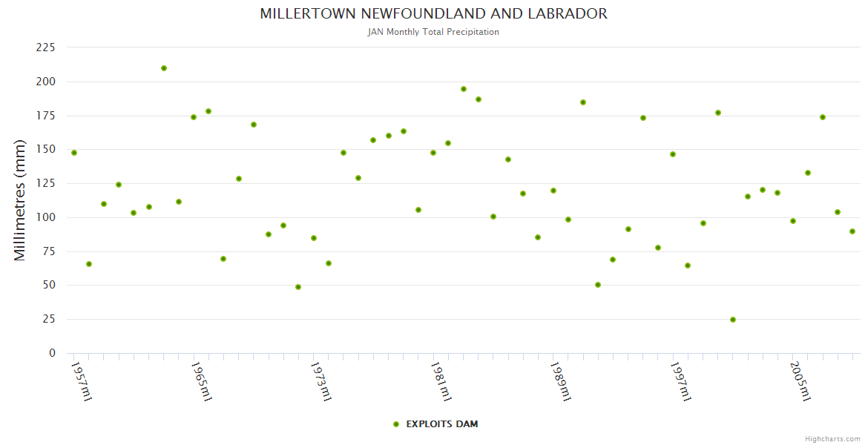This screenshot has height=445, width=868.
Task: Click the 1983 data point near 194 mm
Action: 464,89
